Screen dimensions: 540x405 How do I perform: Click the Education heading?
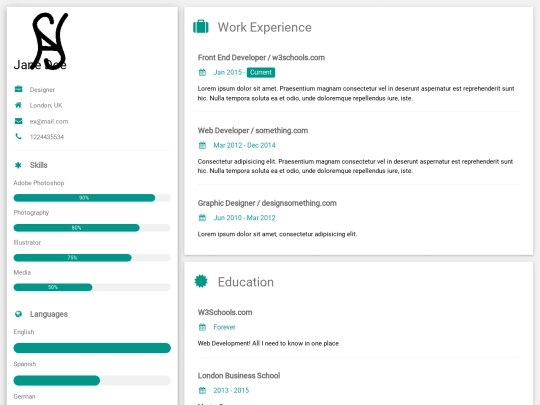tap(246, 282)
